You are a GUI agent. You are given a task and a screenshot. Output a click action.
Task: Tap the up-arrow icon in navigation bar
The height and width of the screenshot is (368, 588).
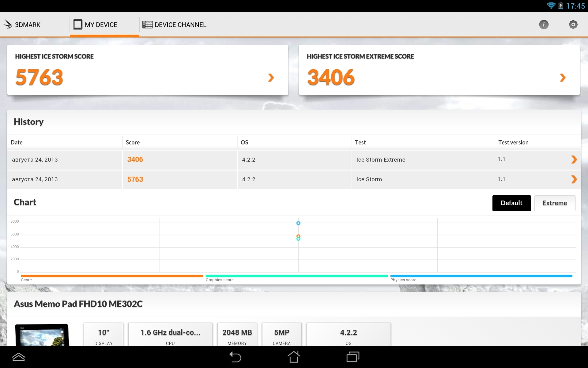tap(18, 357)
